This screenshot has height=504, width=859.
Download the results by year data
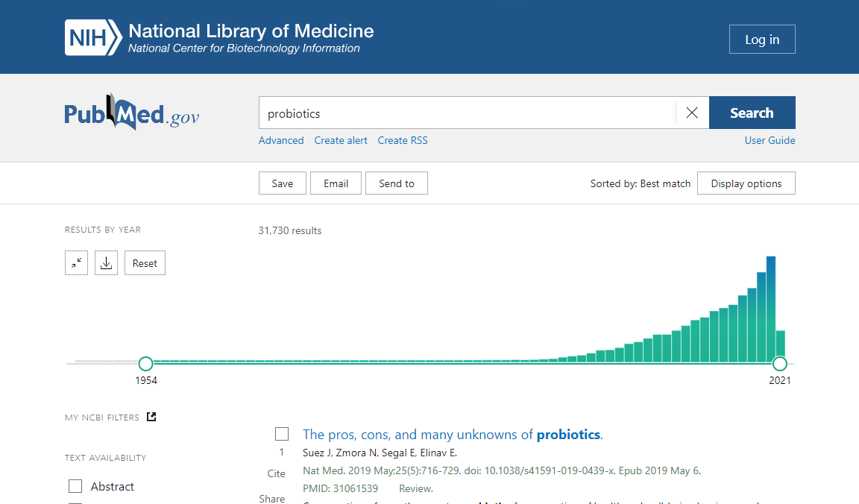(106, 263)
